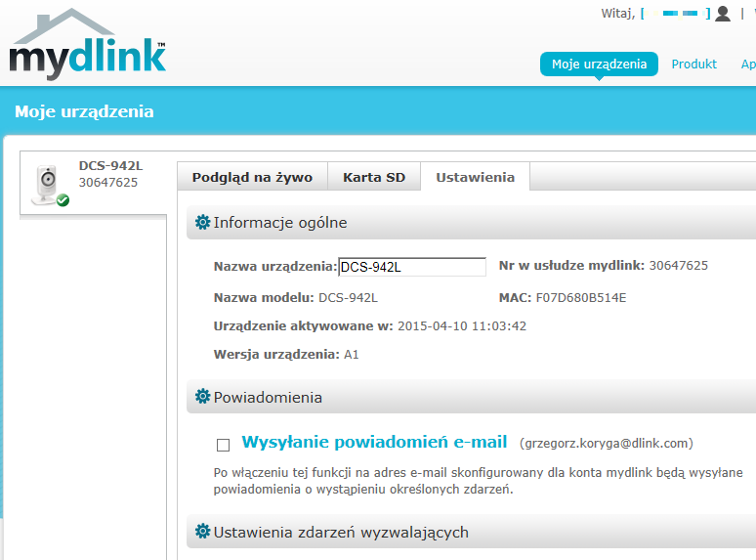Click the green online status checkmark
The height and width of the screenshot is (560, 756).
[63, 200]
